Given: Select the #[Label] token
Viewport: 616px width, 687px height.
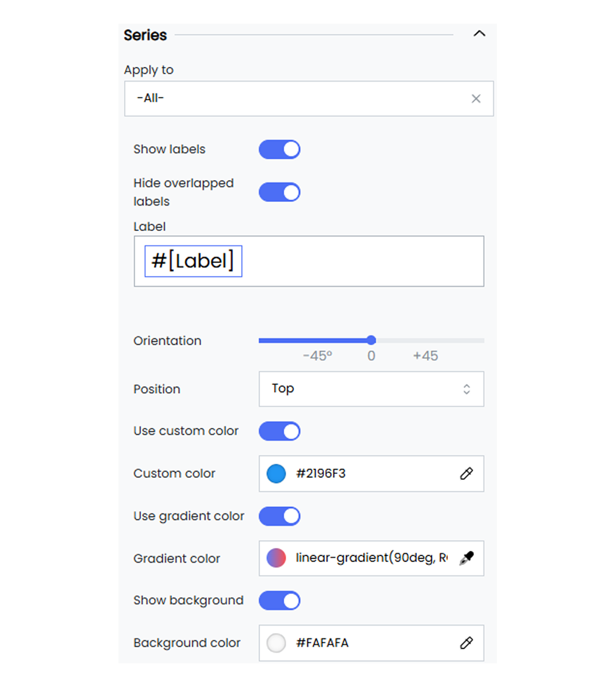Looking at the screenshot, I should (193, 261).
